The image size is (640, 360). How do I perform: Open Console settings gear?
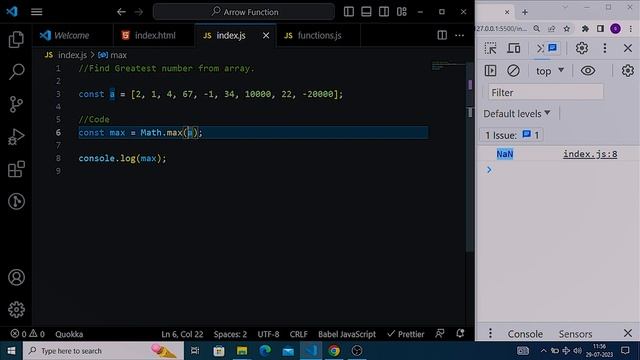[627, 71]
